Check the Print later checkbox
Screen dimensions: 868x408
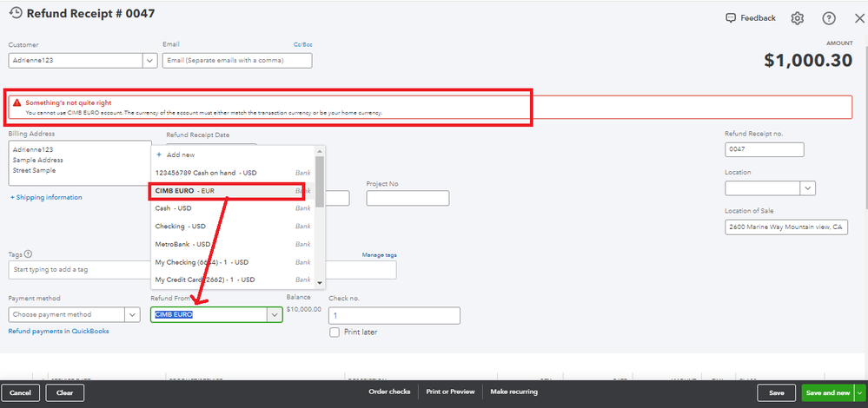coord(335,332)
